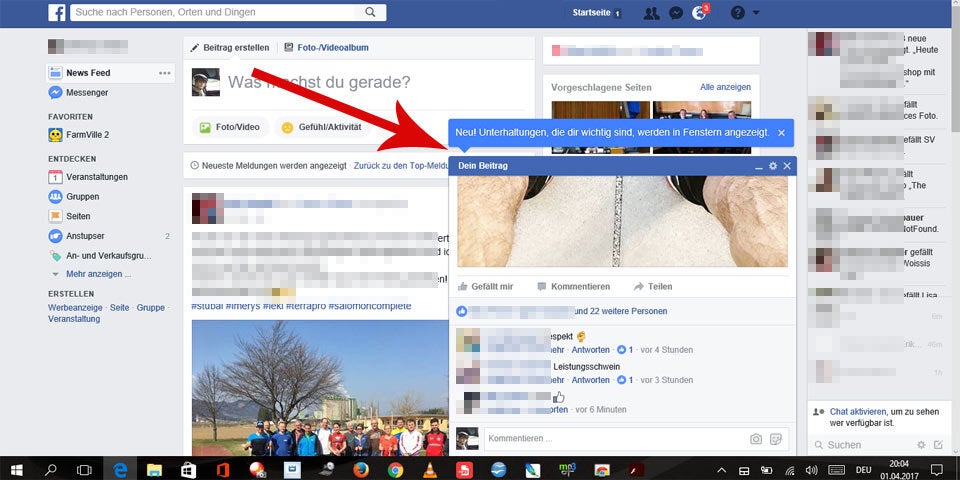Click the Gefühl/Aktivität button
Screen dimensions: 960x480
tap(322, 127)
